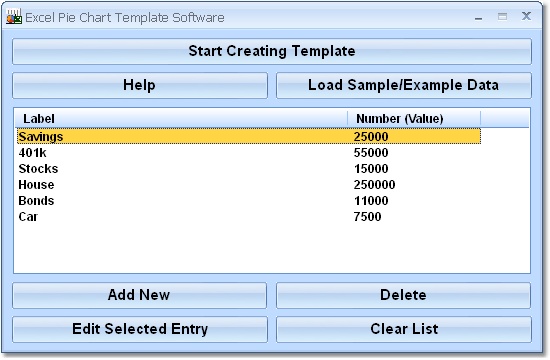This screenshot has width=550, height=360.
Task: Click the value 7500
Action: click(367, 217)
